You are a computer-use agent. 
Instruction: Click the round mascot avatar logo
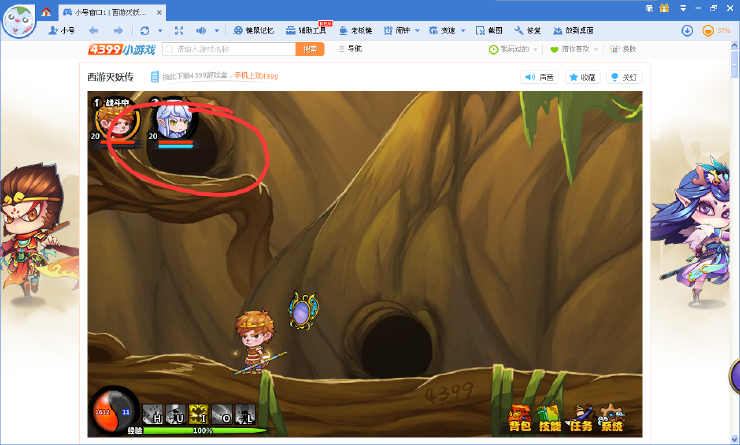[x=19, y=21]
